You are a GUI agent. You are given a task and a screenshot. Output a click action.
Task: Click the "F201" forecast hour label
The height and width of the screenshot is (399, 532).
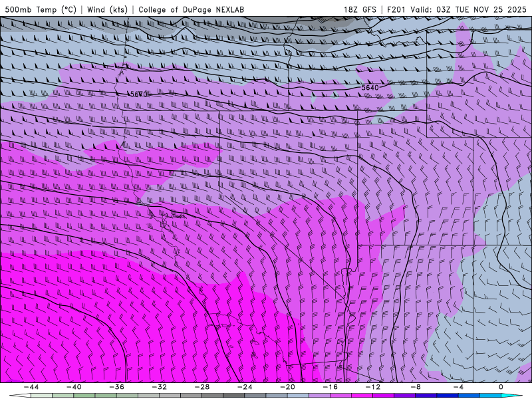[396, 9]
